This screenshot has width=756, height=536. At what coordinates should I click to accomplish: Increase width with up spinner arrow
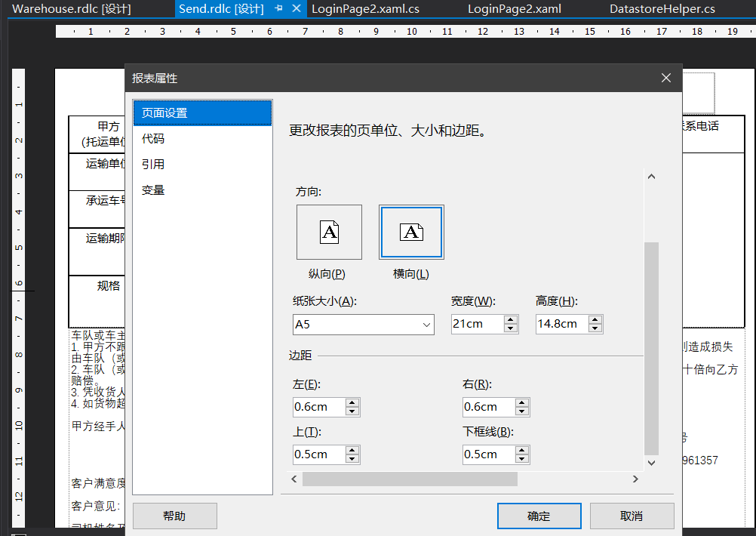tap(511, 320)
